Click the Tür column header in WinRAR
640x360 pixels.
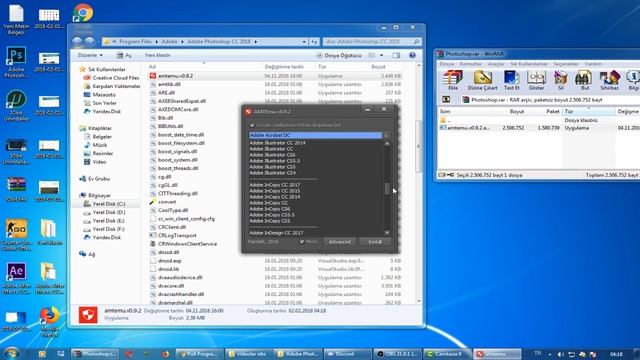(589, 111)
